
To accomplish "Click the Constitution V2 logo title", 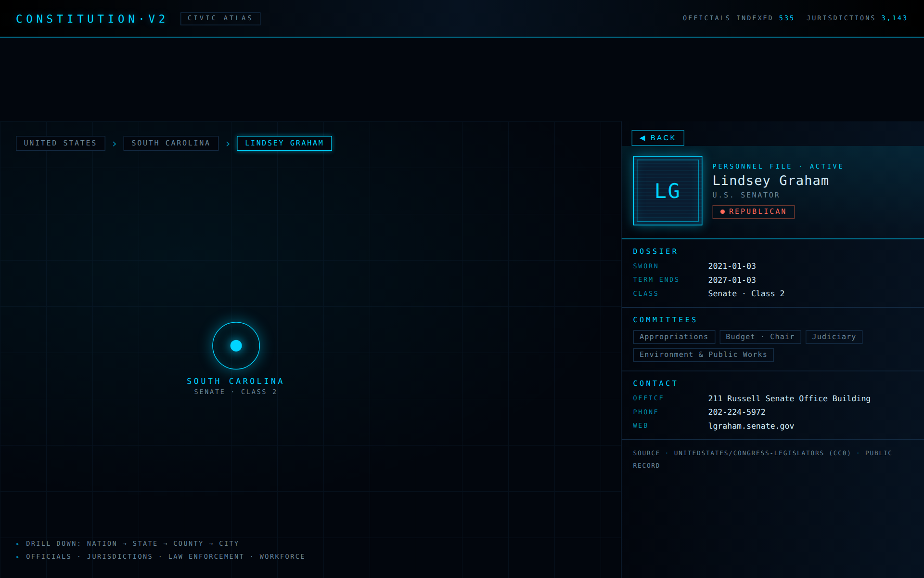I will coord(91,19).
